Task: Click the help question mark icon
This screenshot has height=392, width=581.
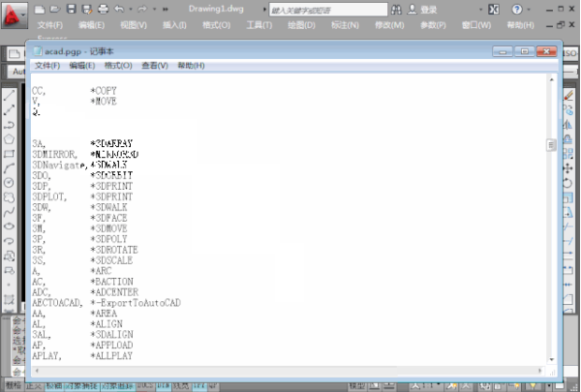Action: (x=517, y=10)
